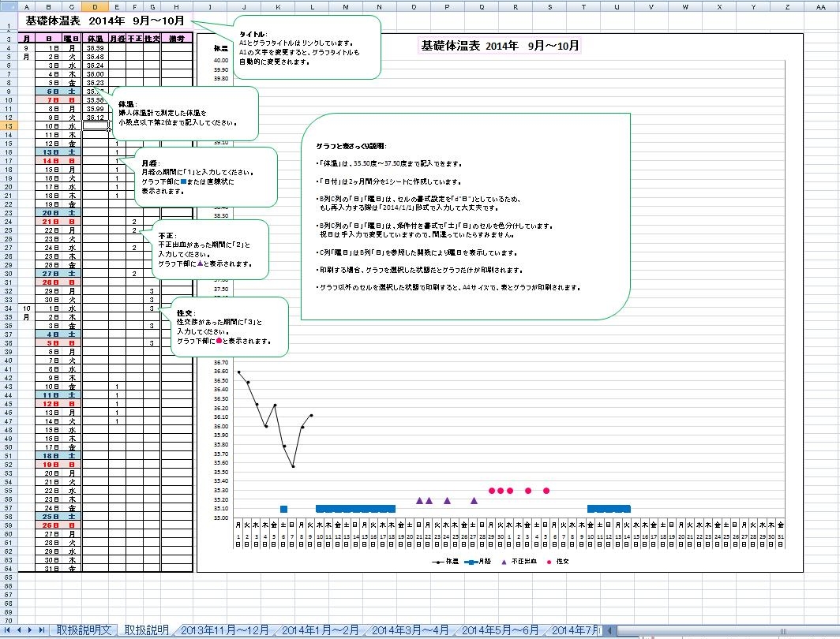This screenshot has width=840, height=639.
Task: Click the 40.00 label on chart Y axis
Action: click(x=221, y=61)
